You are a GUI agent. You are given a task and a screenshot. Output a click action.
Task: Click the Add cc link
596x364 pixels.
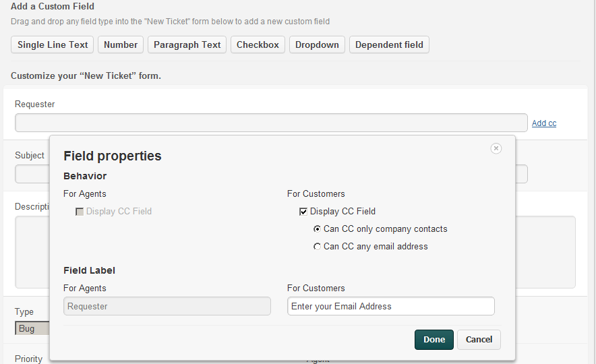[x=543, y=123]
